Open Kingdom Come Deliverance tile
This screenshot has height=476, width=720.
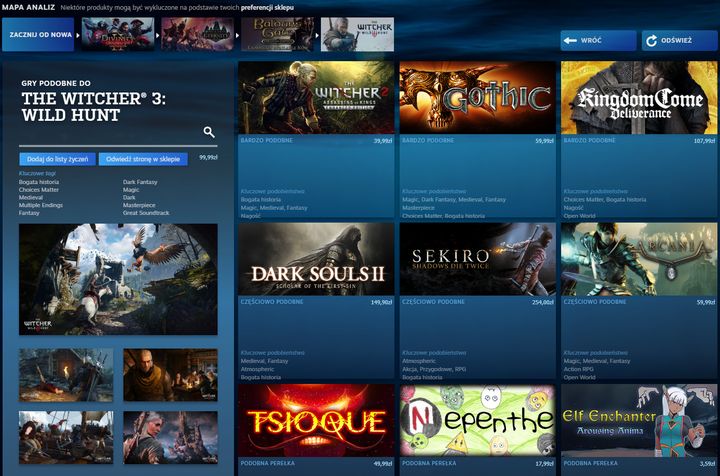[639, 98]
